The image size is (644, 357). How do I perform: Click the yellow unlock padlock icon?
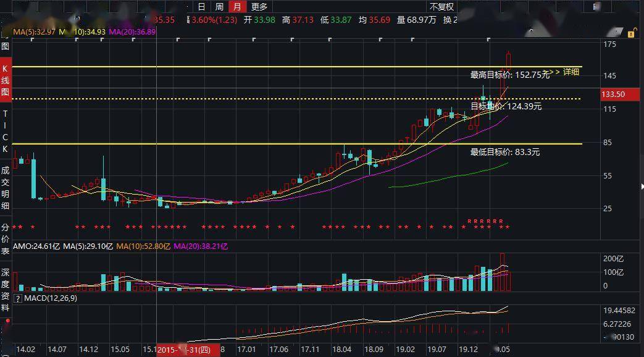tap(632, 33)
